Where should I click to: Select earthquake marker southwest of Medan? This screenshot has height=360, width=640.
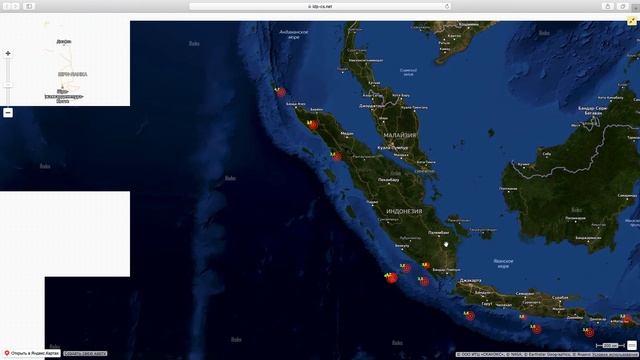[x=337, y=156]
